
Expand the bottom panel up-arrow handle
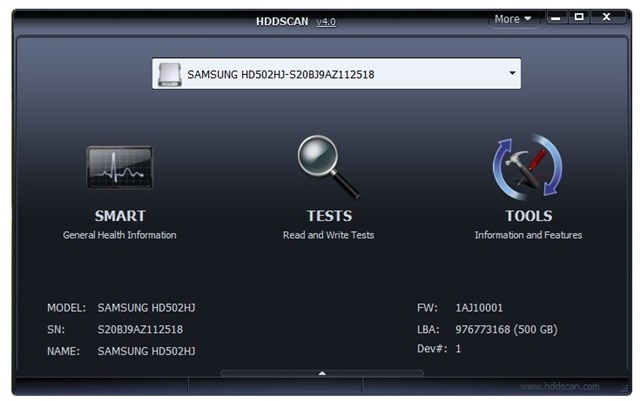pos(322,373)
